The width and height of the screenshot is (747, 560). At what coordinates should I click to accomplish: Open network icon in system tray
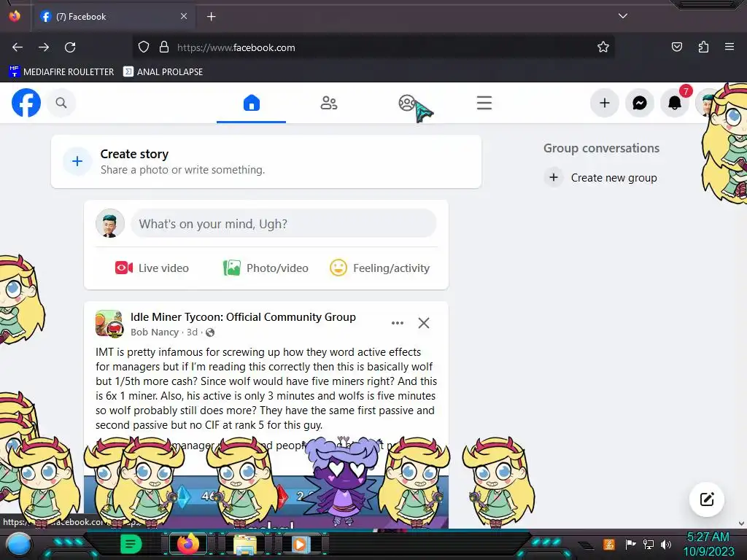(x=648, y=544)
